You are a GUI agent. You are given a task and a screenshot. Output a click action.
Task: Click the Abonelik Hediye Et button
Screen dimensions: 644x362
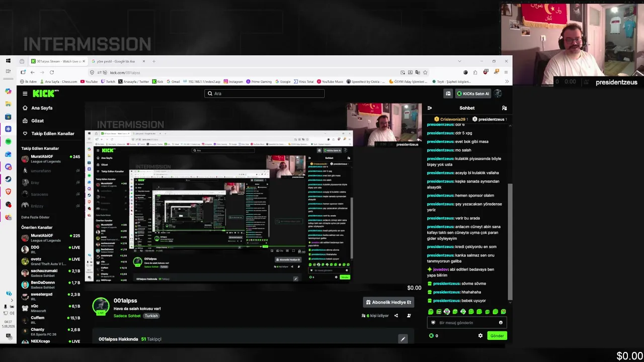tap(388, 302)
